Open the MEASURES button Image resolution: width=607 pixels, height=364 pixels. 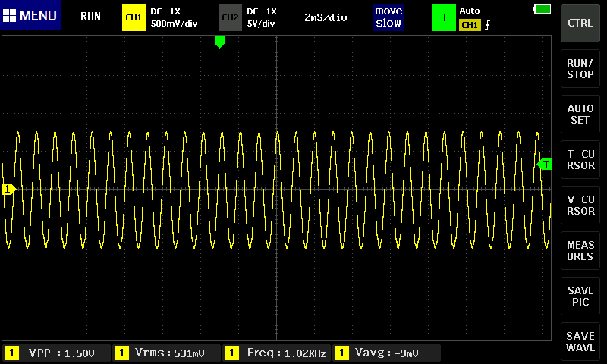580,251
